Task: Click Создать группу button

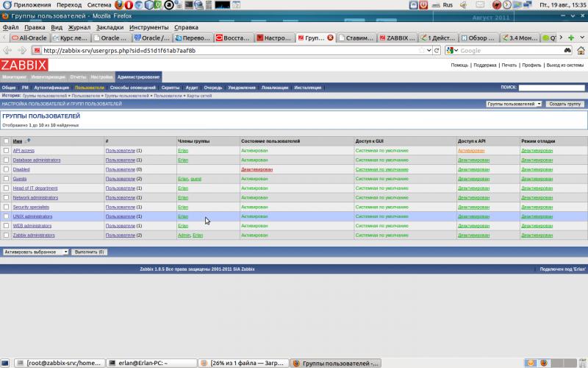Action: point(564,104)
